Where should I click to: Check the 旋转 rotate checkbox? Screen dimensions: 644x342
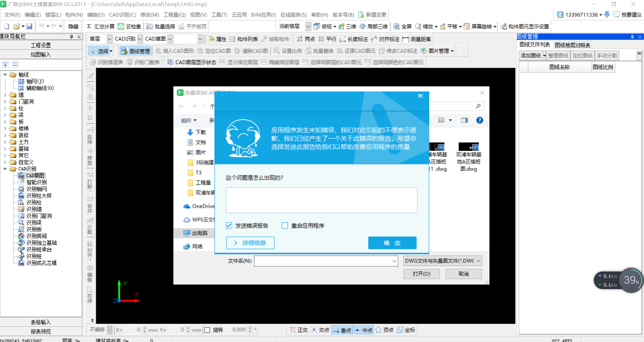[207, 330]
